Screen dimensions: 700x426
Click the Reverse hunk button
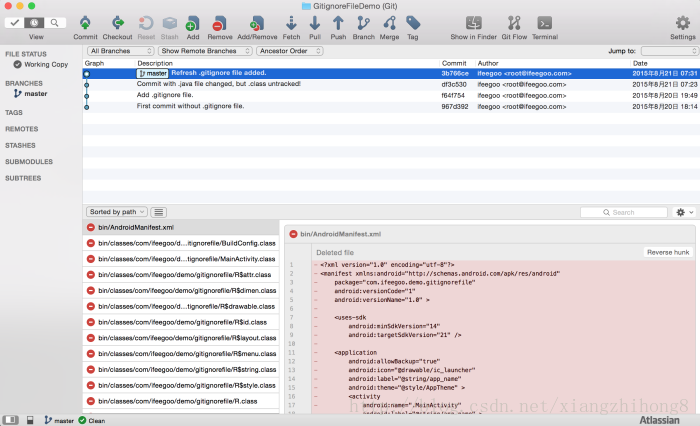pos(668,252)
